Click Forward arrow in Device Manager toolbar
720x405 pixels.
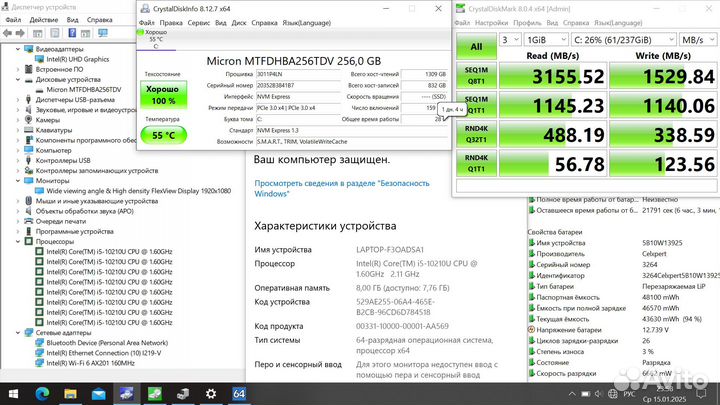[x=20, y=33]
